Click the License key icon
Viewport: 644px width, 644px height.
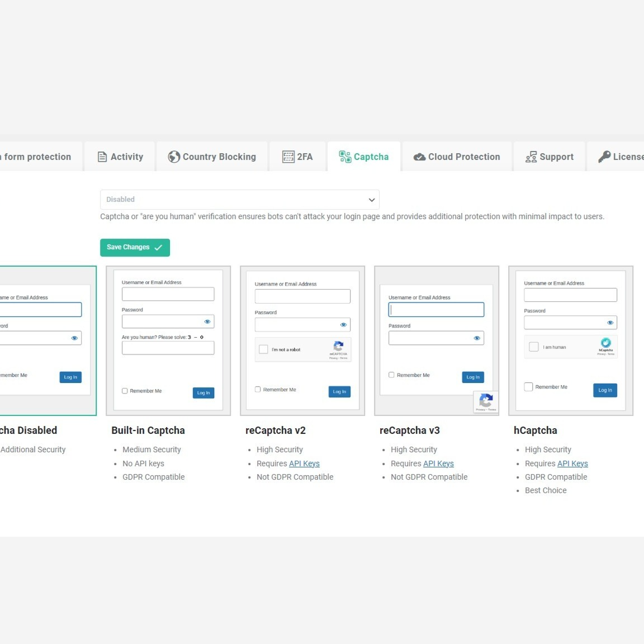[604, 157]
